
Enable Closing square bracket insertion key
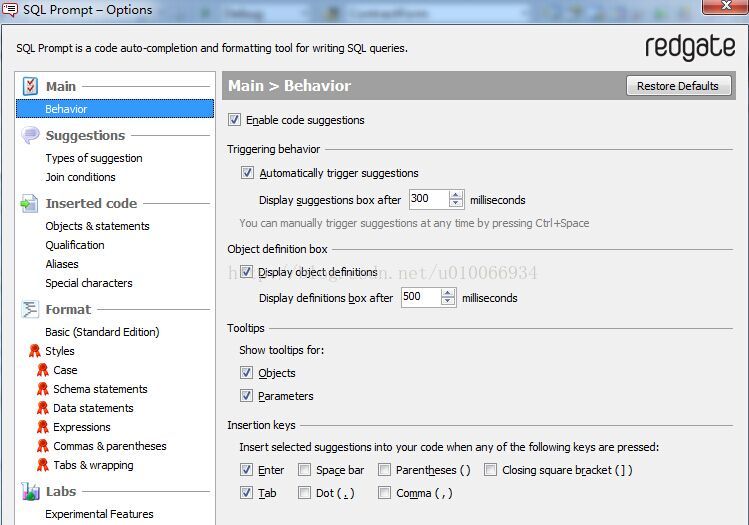490,470
